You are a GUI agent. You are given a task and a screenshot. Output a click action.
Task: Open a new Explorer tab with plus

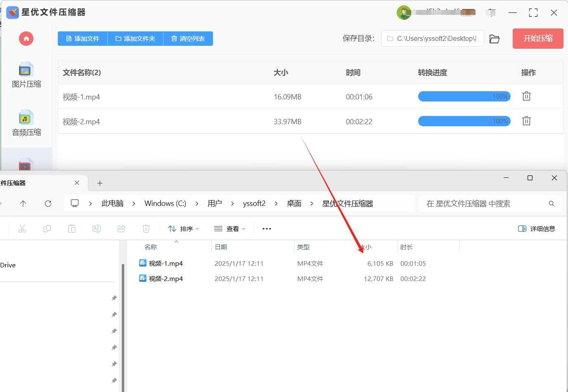coord(100,183)
